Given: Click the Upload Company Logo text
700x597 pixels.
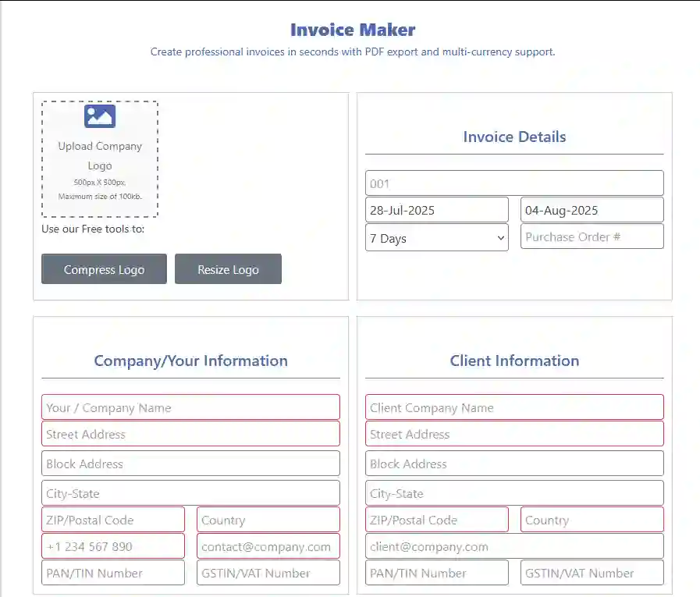Looking at the screenshot, I should 100,156.
